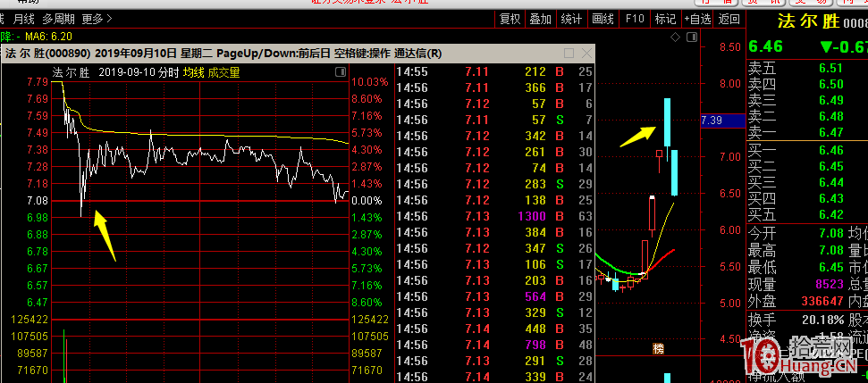This screenshot has width=868, height=383.
Task: Select the 成交量 label in intraday chart
Action: 224,72
